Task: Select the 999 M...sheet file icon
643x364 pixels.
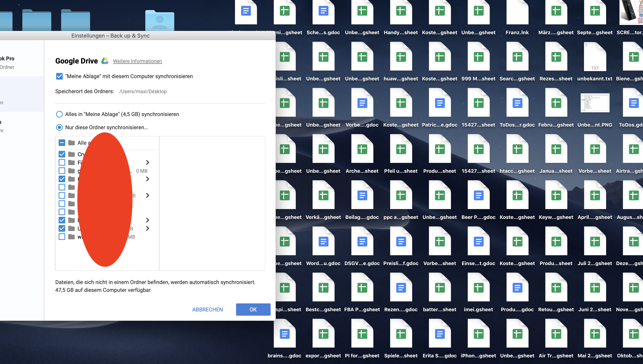Action: (x=478, y=57)
